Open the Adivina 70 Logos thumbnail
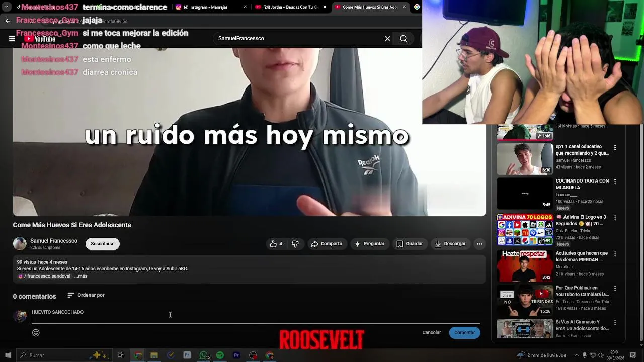The width and height of the screenshot is (644, 362). click(x=525, y=230)
